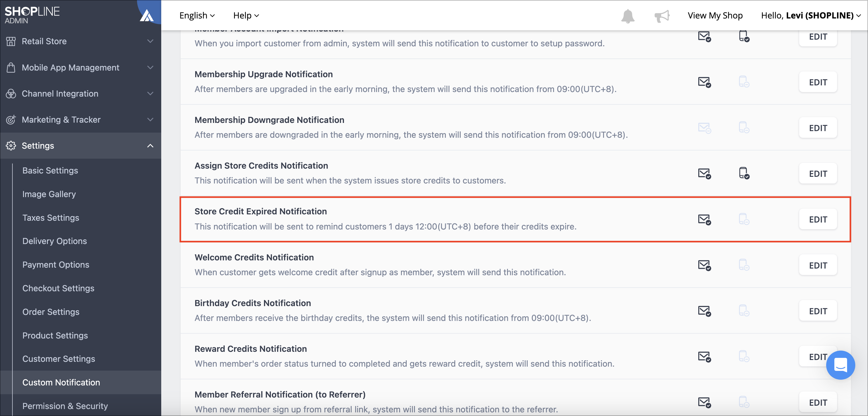Edit Birthday Credits Notification
This screenshot has height=416, width=868.
point(818,311)
